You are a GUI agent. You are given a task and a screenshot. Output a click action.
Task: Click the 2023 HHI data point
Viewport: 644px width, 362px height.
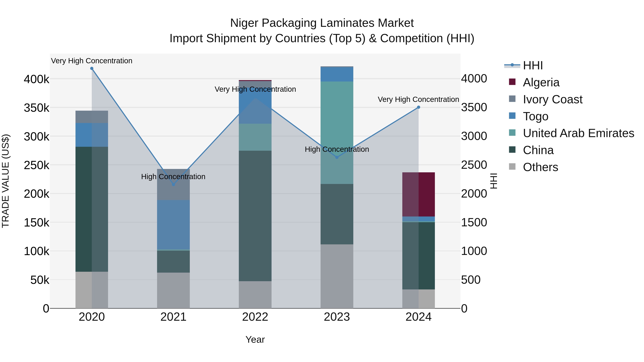tap(337, 157)
